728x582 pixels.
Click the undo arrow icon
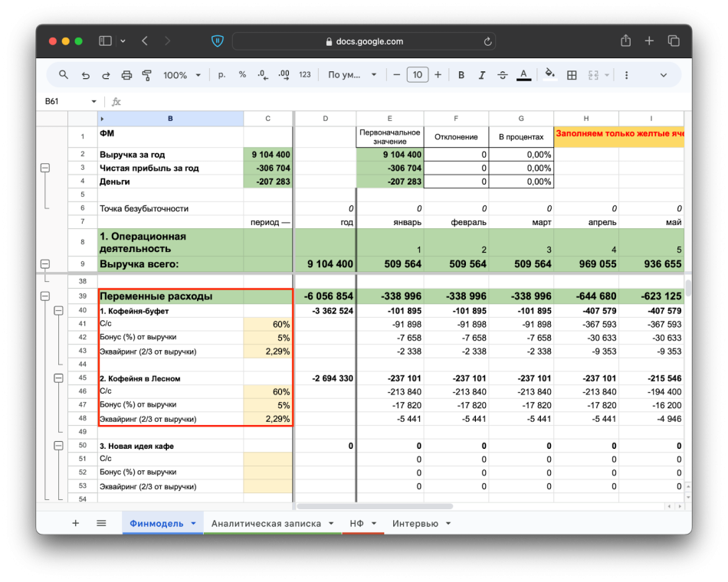tap(86, 75)
